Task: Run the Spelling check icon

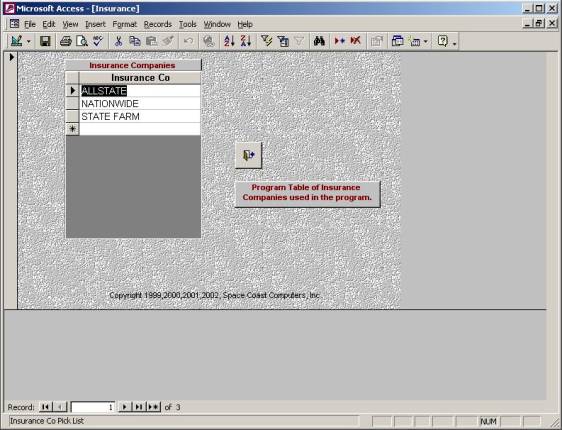Action: [97, 41]
